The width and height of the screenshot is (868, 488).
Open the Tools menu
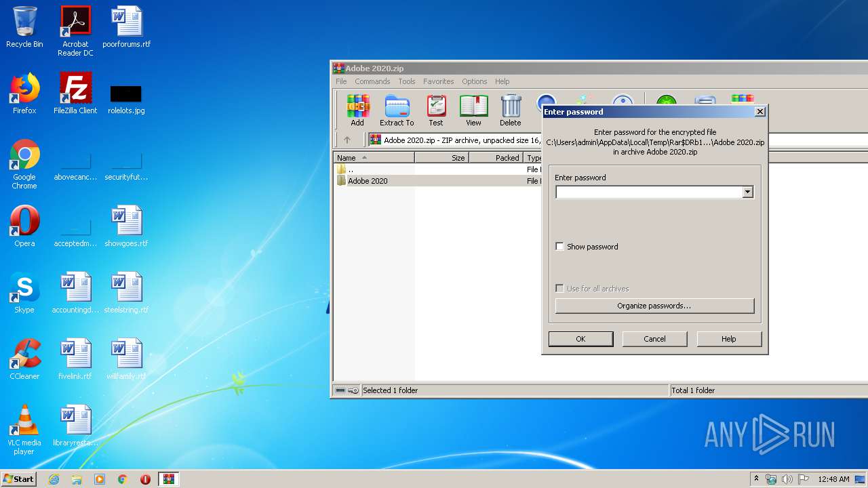pos(407,81)
